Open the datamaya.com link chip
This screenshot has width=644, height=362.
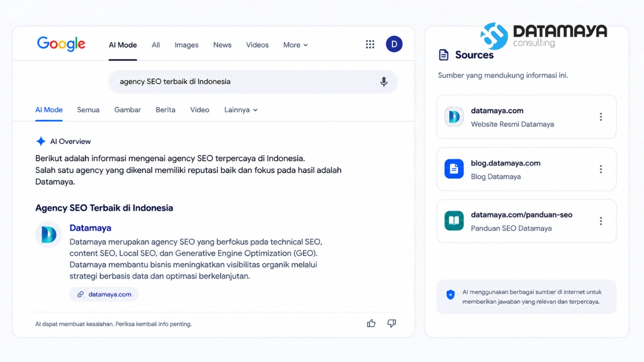tap(104, 294)
